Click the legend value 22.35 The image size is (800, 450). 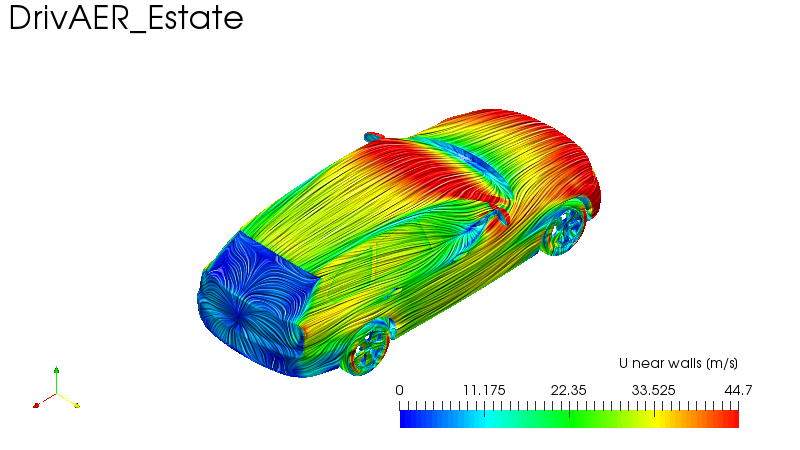568,391
